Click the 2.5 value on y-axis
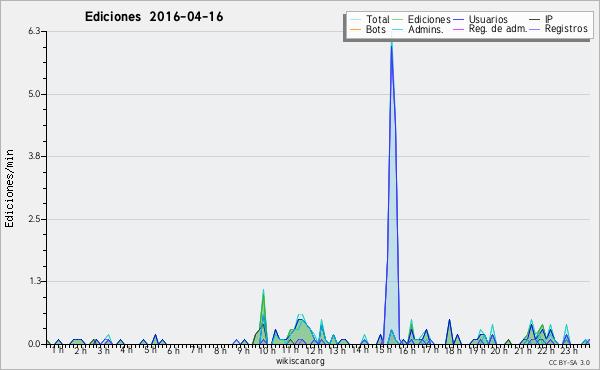Viewport: 600px width, 370px height. coord(34,219)
